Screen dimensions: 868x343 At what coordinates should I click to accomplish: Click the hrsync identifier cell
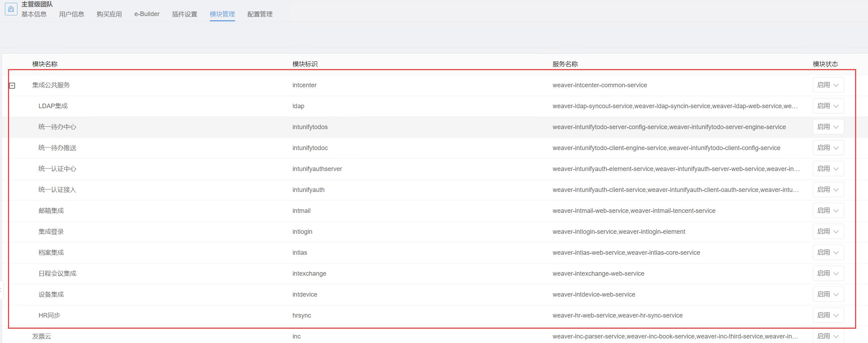click(302, 315)
